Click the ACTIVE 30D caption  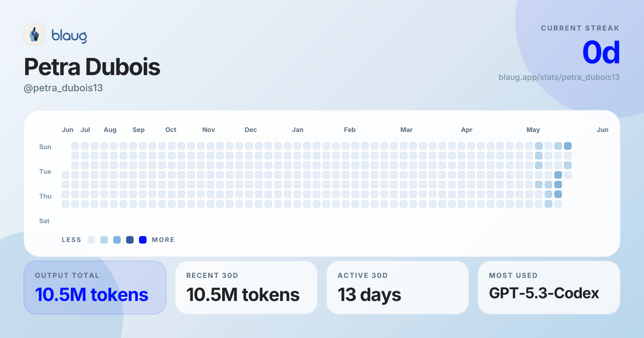(363, 275)
